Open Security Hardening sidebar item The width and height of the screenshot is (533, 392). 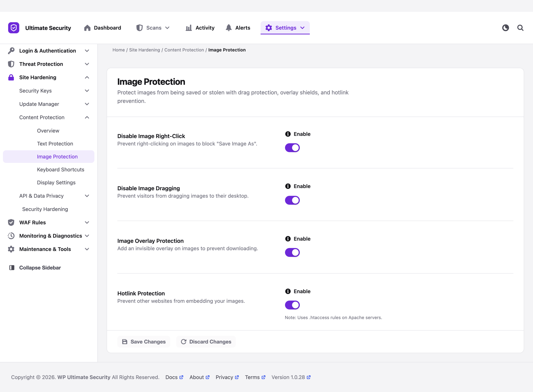pos(45,209)
